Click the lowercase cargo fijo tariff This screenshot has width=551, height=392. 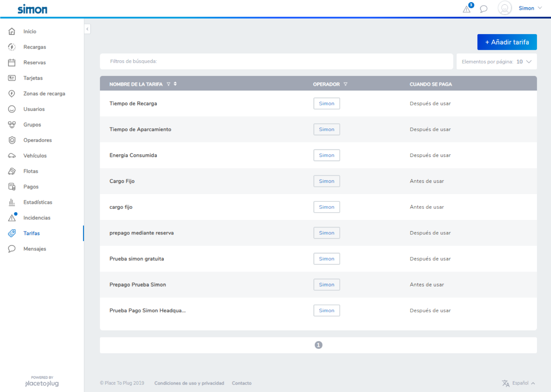coord(121,207)
